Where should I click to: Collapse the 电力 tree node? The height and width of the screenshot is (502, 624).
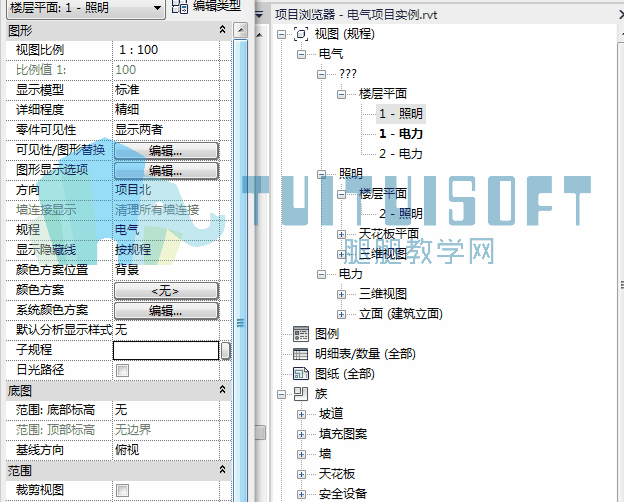pos(321,274)
